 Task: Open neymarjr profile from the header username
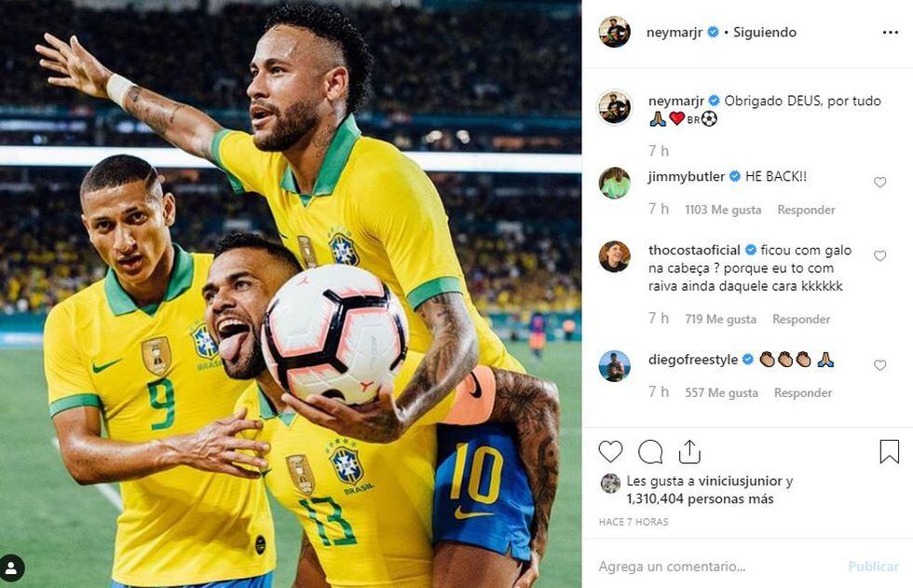(x=675, y=33)
